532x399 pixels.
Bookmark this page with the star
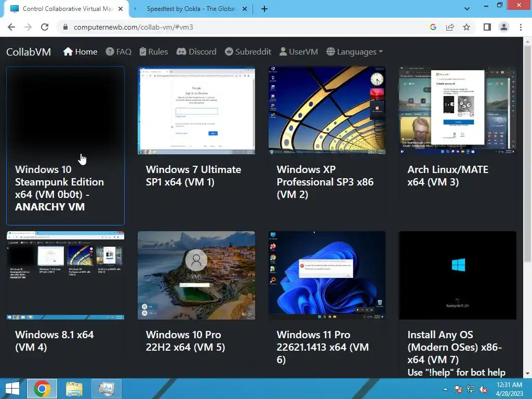[x=467, y=27]
